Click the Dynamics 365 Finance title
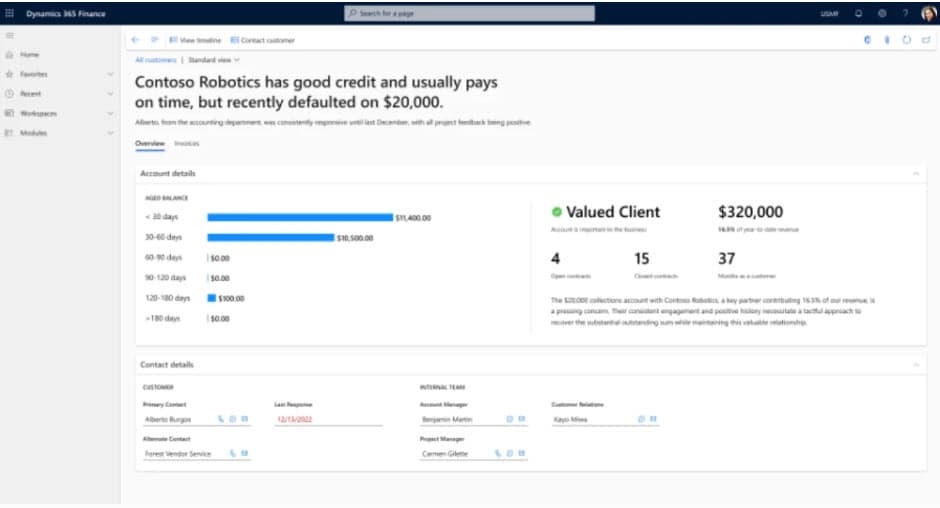 pyautogui.click(x=66, y=13)
